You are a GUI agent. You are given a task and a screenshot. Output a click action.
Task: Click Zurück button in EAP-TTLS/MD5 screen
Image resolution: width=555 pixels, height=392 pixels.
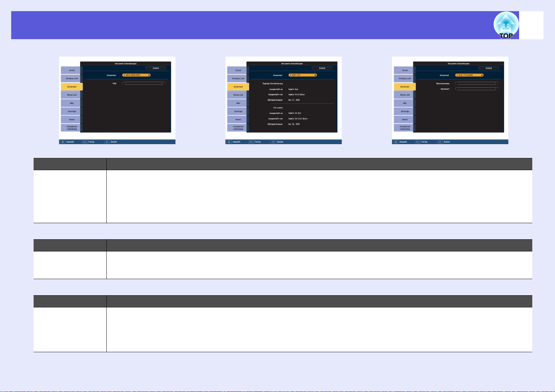coord(489,68)
